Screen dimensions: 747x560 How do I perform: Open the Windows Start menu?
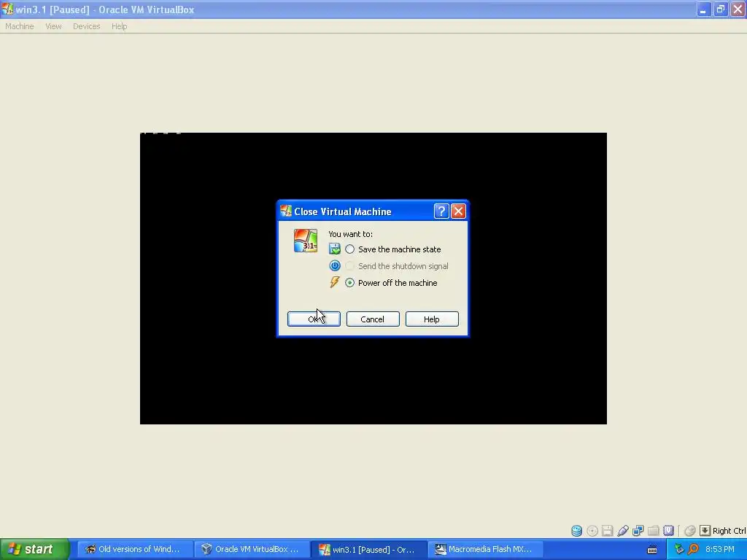click(x=35, y=549)
